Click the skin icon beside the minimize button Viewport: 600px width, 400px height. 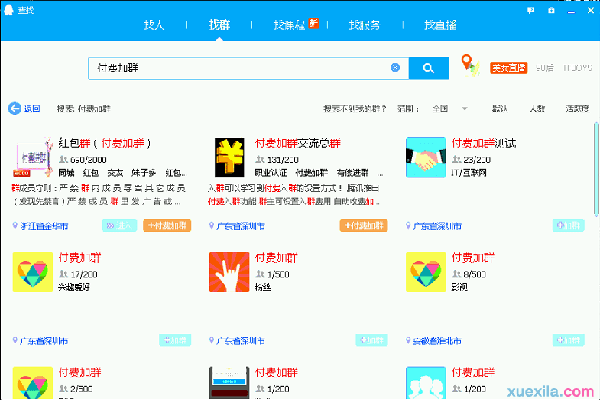(x=551, y=11)
